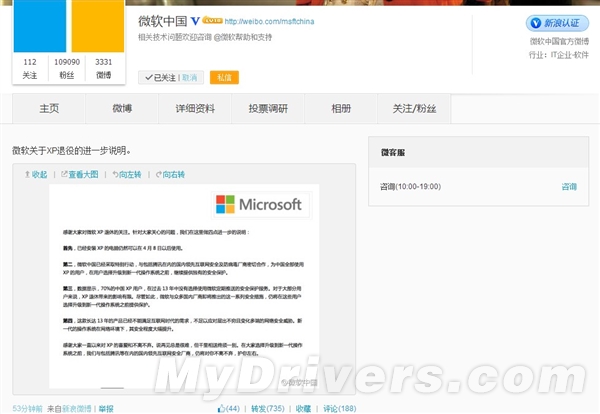Screen dimensions: 600x414
Task: Open the 3331 微博 posts count
Action: point(104,68)
